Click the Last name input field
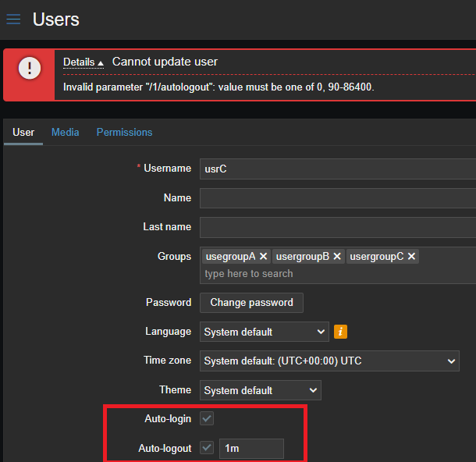This screenshot has width=476, height=462. (337, 227)
